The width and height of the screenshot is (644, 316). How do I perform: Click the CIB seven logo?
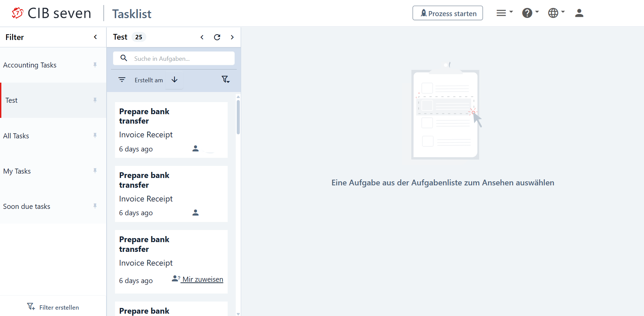point(51,13)
